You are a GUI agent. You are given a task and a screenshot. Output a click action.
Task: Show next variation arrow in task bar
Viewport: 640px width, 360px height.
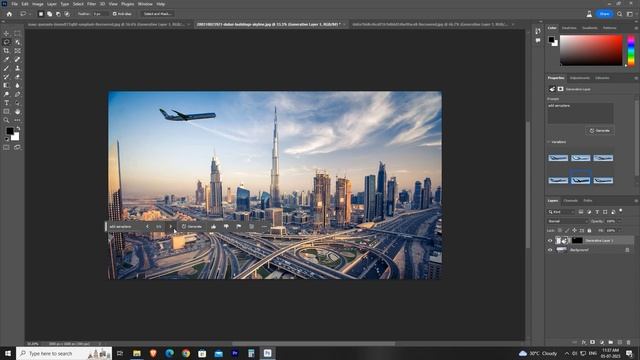click(x=171, y=227)
